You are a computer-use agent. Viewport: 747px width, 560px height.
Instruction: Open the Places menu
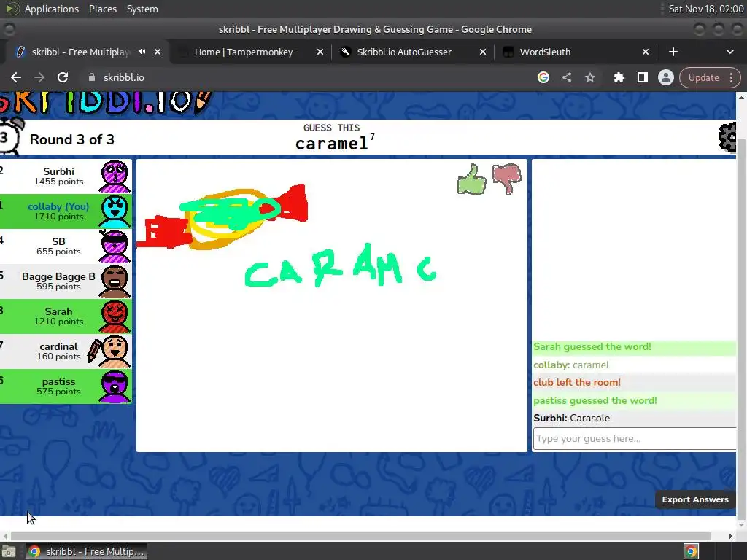click(x=102, y=9)
